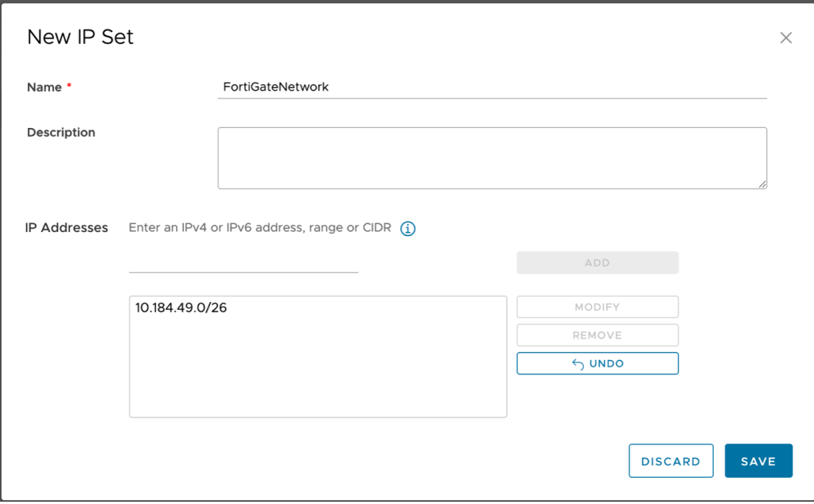The image size is (814, 504).
Task: Click the IPv4 or IPv6 hint text
Action: (x=259, y=228)
